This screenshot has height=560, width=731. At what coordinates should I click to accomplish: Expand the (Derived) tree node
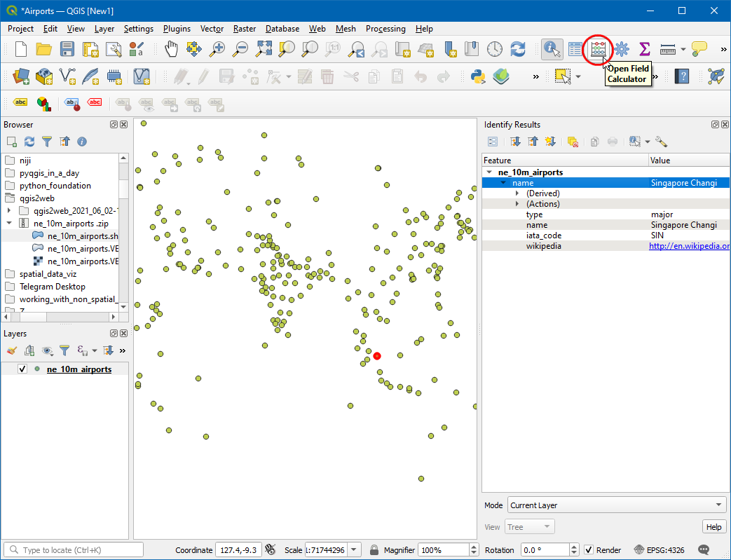click(517, 193)
